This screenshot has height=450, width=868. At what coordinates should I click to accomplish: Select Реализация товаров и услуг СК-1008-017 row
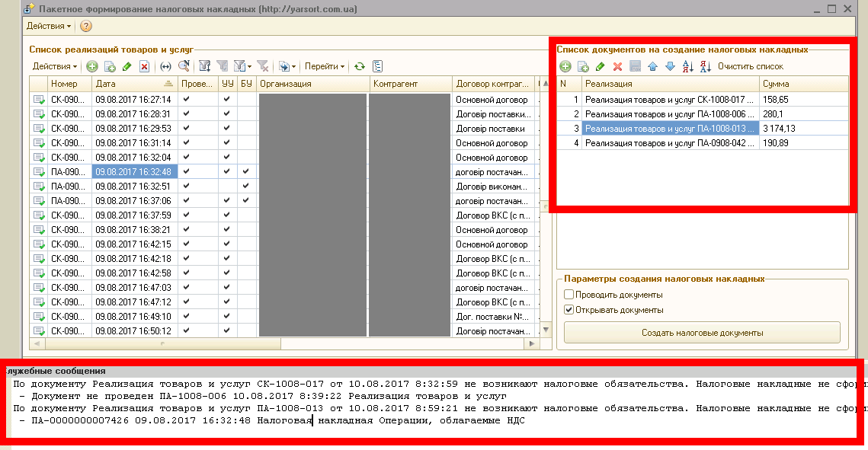[703, 100]
